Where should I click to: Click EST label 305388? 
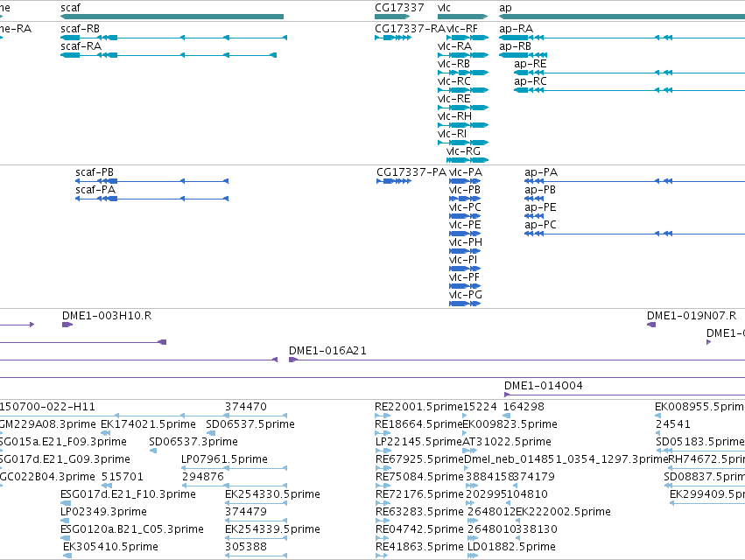pos(246,547)
